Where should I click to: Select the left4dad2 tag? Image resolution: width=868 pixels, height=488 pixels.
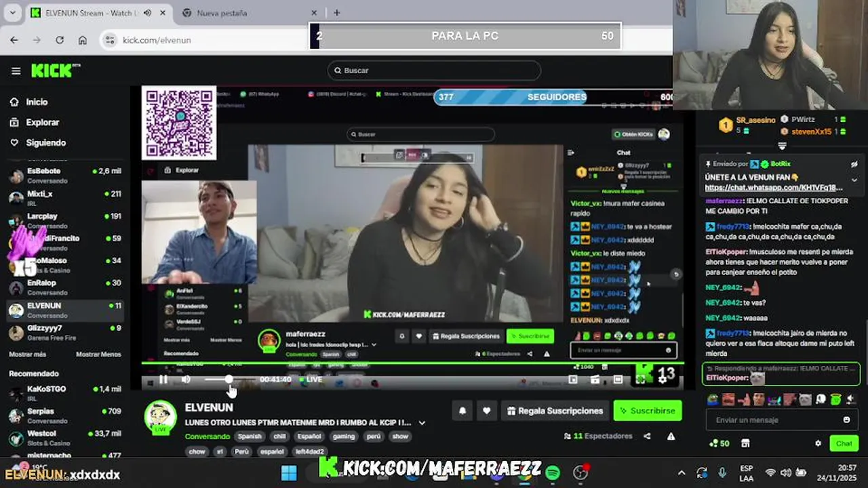coord(310,451)
